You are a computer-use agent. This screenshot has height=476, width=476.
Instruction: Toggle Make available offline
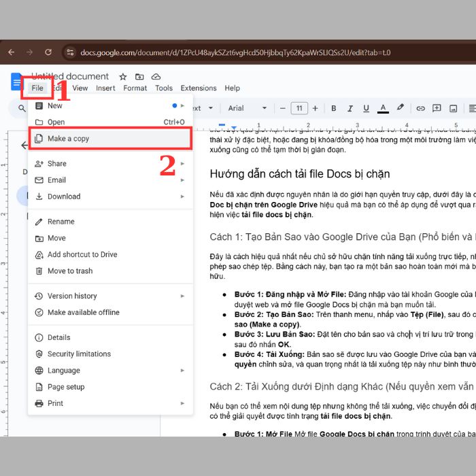[x=110, y=312]
